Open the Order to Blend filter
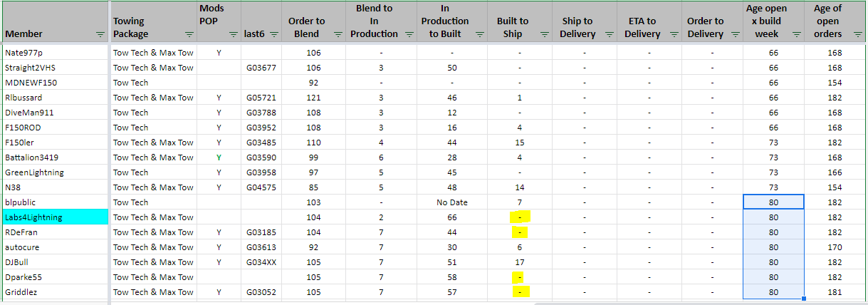 (338, 34)
